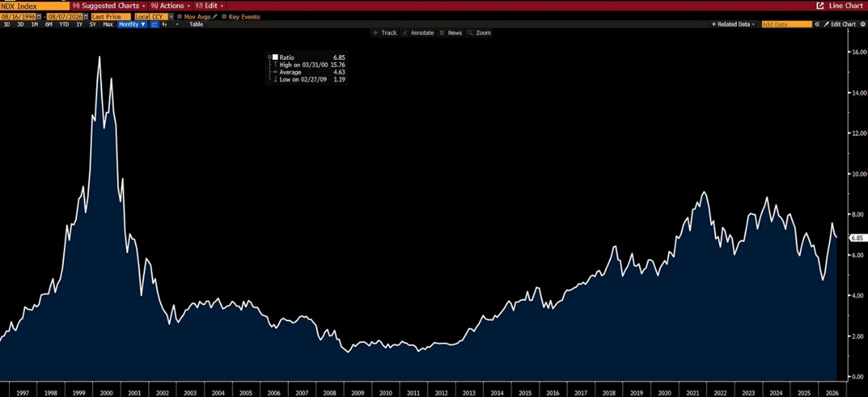Switch to Table view

tap(196, 24)
